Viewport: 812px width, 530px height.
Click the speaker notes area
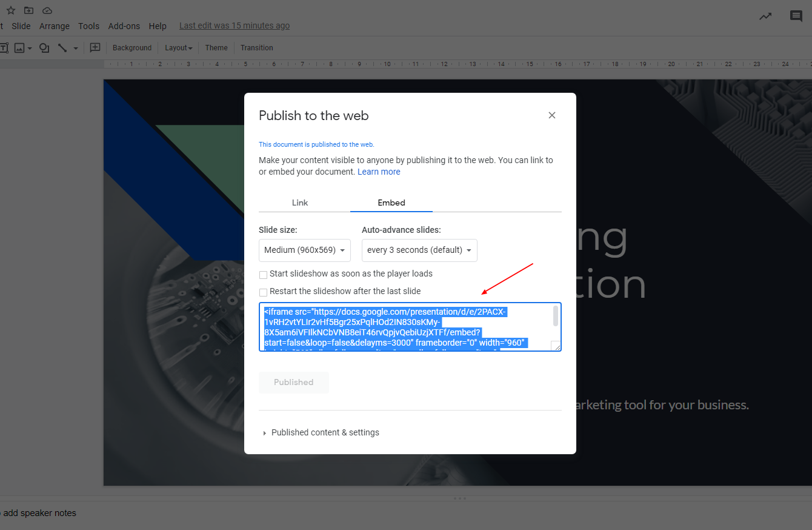point(38,513)
